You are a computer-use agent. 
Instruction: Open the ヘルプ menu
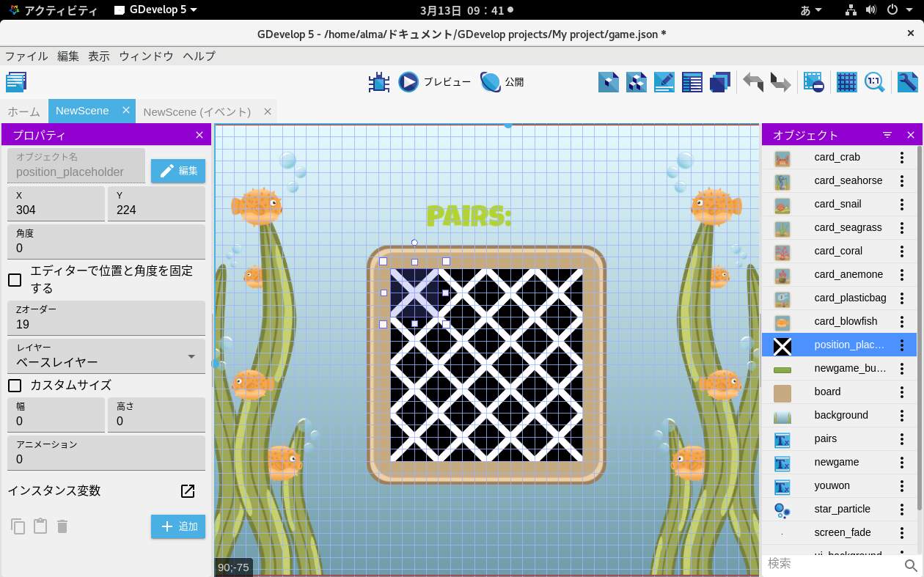coord(199,56)
